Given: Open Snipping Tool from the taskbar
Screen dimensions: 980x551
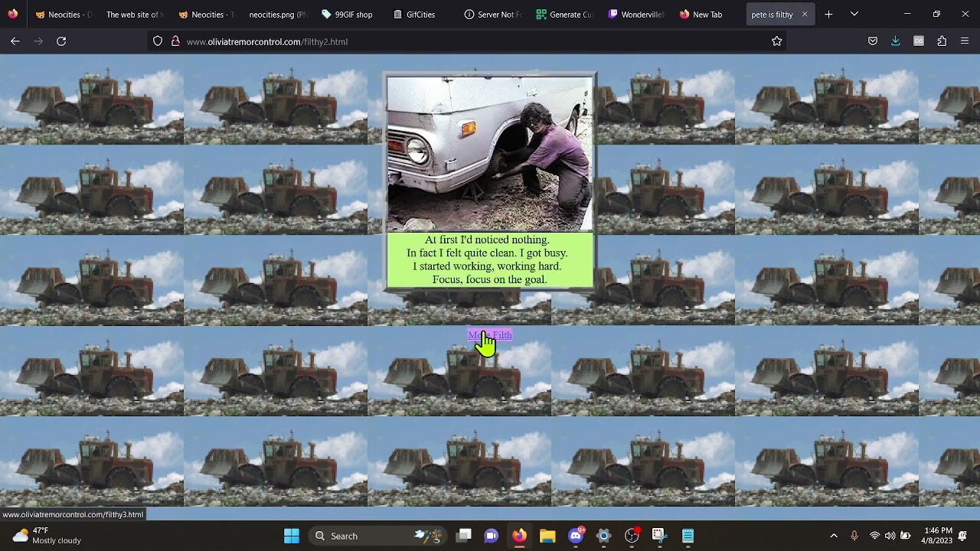Looking at the screenshot, I should [658, 536].
